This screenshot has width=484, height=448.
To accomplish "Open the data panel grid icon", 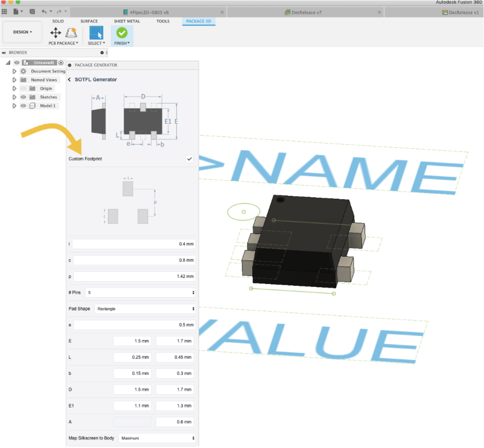I will [x=4, y=12].
